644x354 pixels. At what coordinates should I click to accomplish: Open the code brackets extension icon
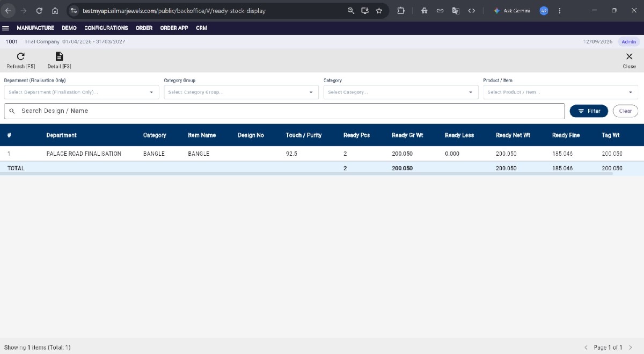tap(472, 11)
